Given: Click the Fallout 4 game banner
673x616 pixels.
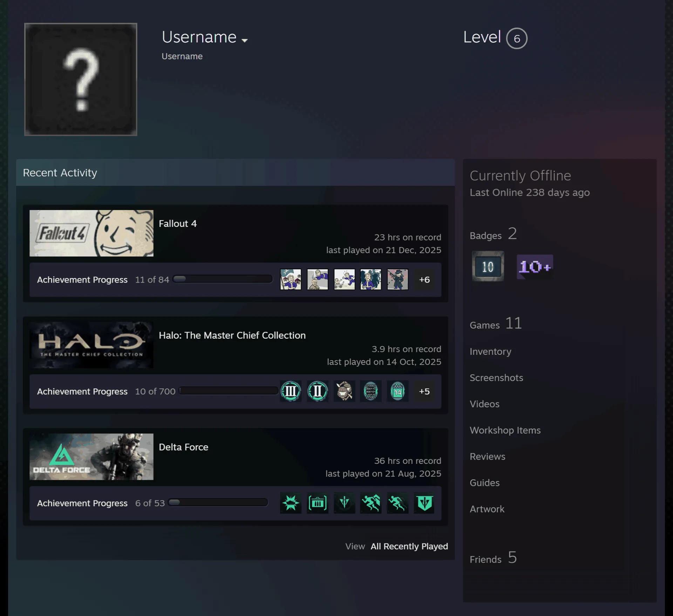Looking at the screenshot, I should tap(91, 233).
